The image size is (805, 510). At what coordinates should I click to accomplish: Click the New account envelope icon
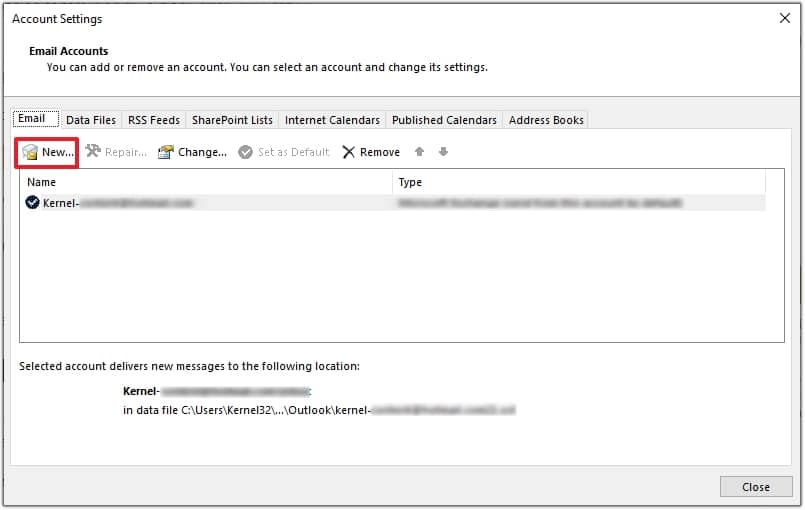click(30, 152)
